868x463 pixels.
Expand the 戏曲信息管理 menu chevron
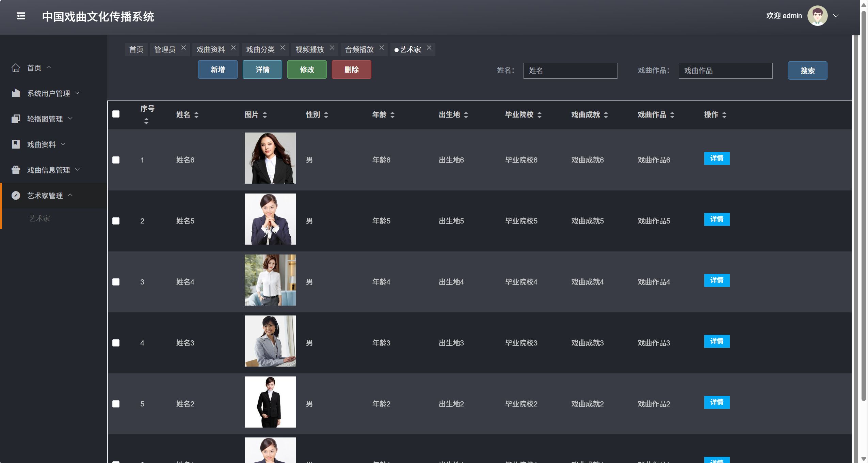click(77, 169)
